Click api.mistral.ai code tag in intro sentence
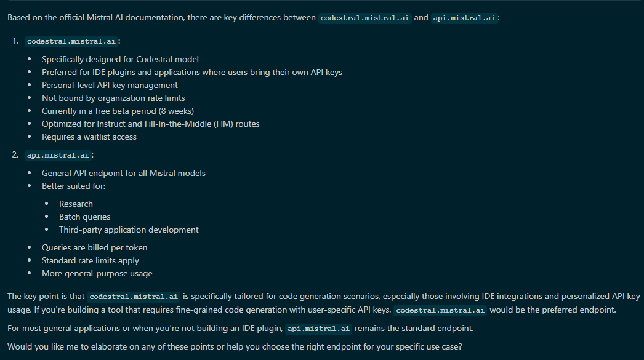 [x=464, y=18]
